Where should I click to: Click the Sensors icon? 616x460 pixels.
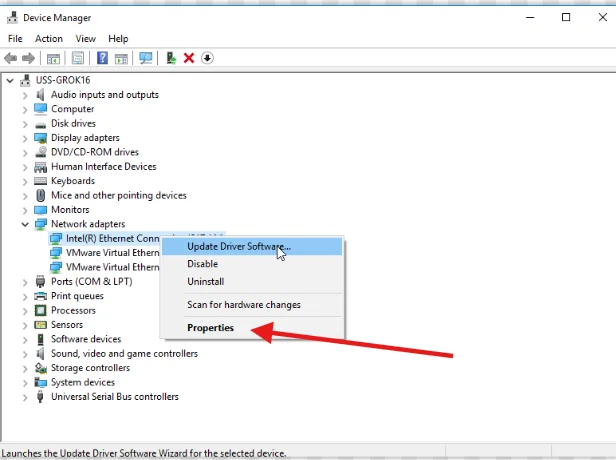pyautogui.click(x=40, y=325)
